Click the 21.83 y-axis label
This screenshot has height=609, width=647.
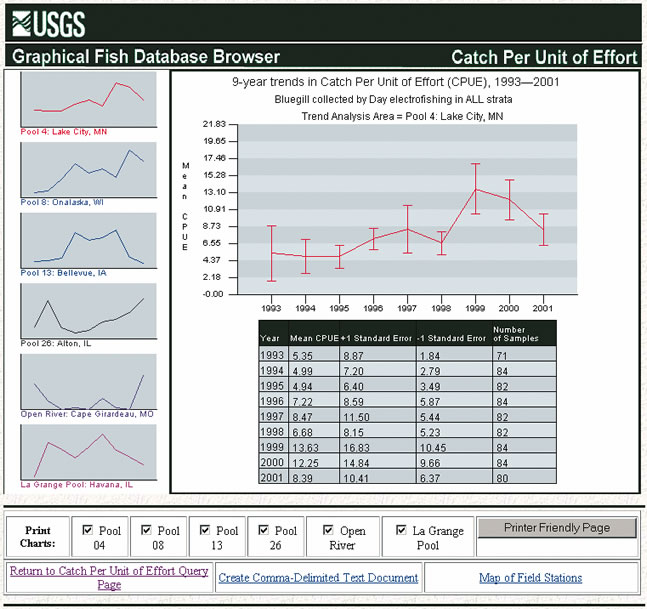click(214, 124)
